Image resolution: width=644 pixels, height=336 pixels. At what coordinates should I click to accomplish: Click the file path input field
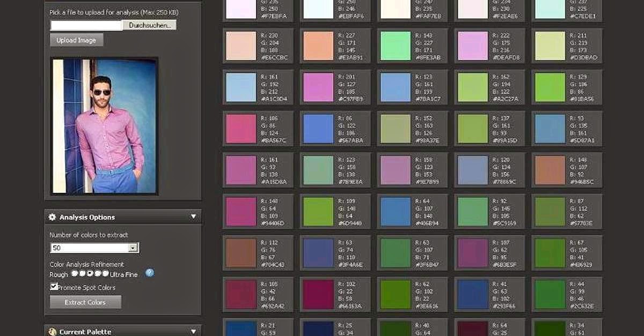pyautogui.click(x=86, y=25)
